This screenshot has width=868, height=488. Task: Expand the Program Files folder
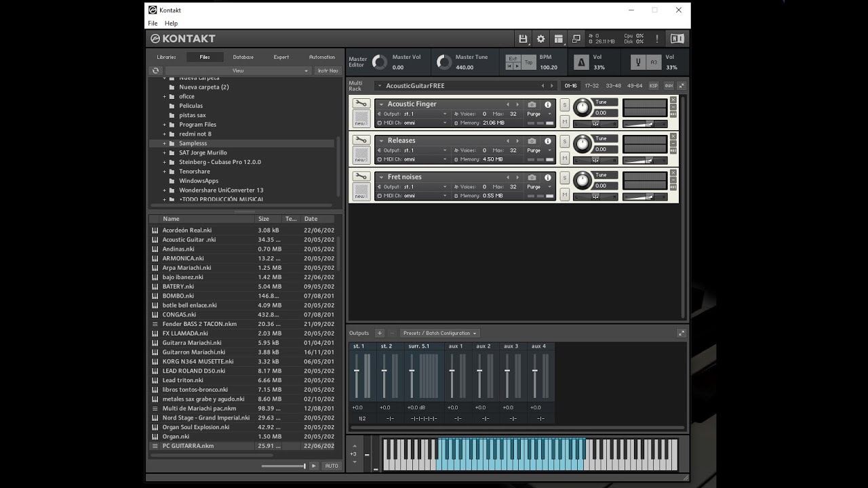[x=164, y=125]
